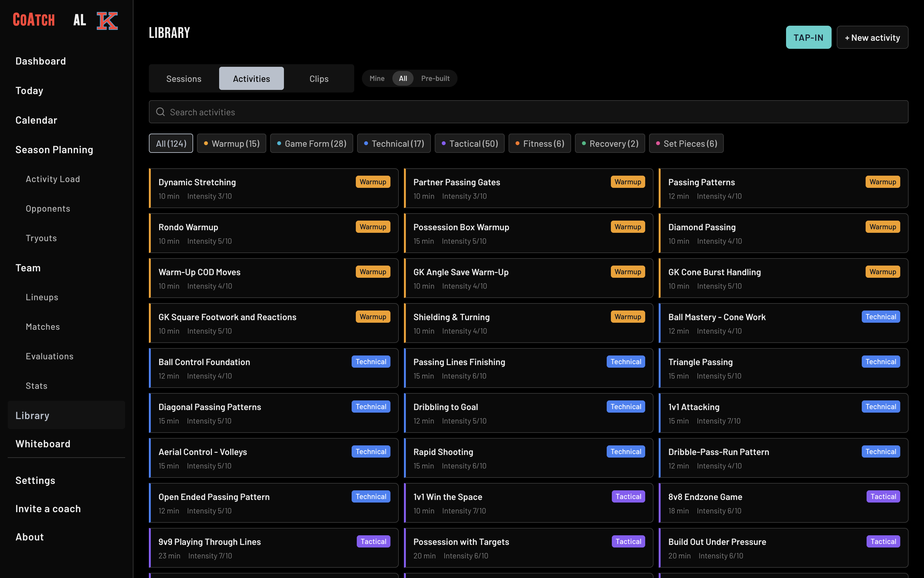Select the Activities tab
Image resolution: width=924 pixels, height=578 pixels.
251,78
